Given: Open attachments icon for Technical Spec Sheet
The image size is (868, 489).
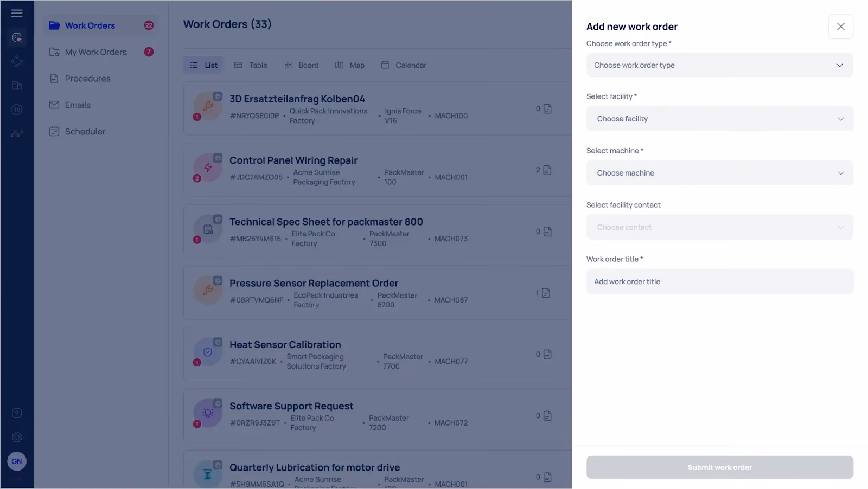Looking at the screenshot, I should [547, 231].
